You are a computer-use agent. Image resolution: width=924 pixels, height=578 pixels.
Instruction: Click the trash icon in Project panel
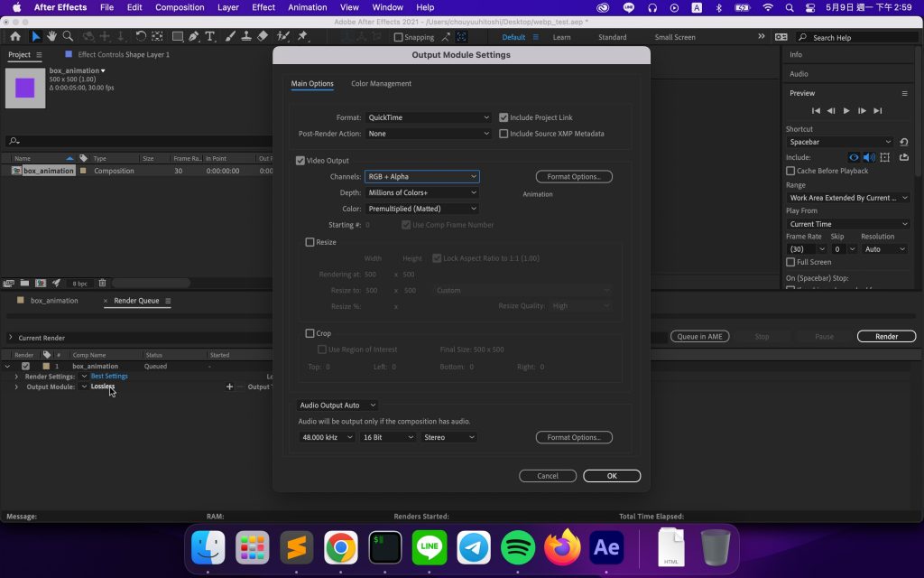point(102,284)
